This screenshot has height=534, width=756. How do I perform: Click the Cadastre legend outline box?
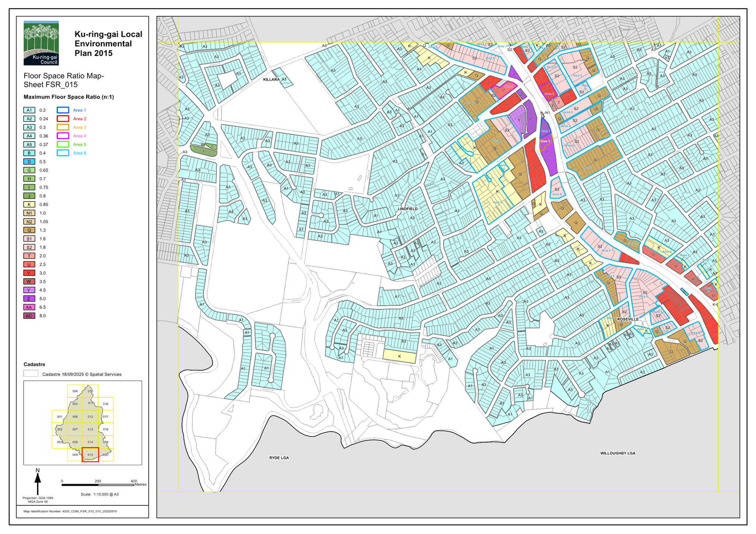[x=31, y=374]
